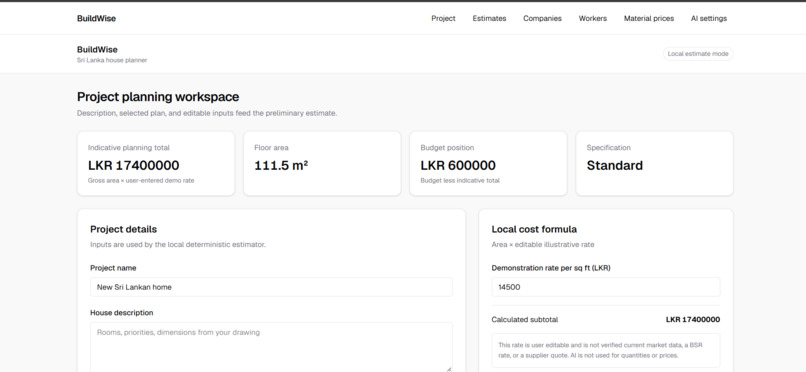Open AI settings
This screenshot has height=372, width=806.
pyautogui.click(x=709, y=18)
